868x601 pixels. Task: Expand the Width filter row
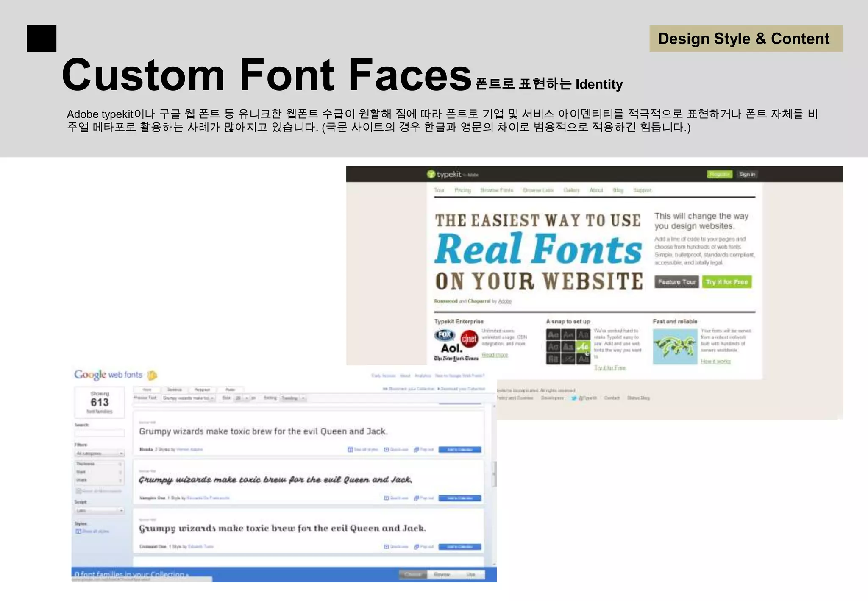point(100,480)
